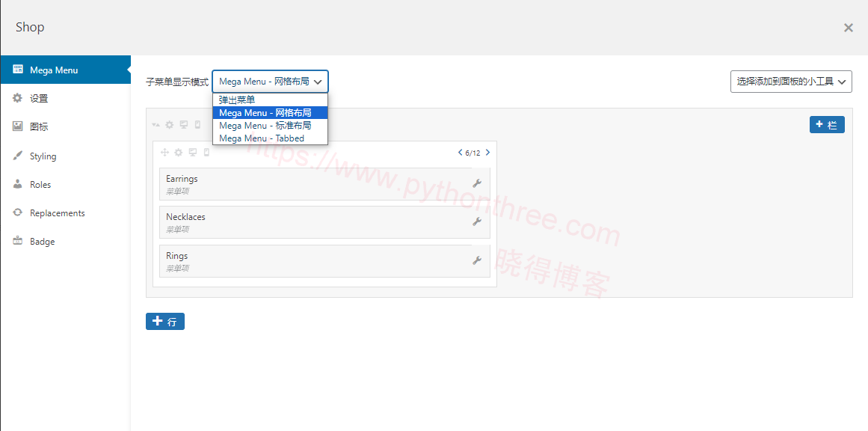
Task: Open the Roles tab in sidebar
Action: (40, 185)
